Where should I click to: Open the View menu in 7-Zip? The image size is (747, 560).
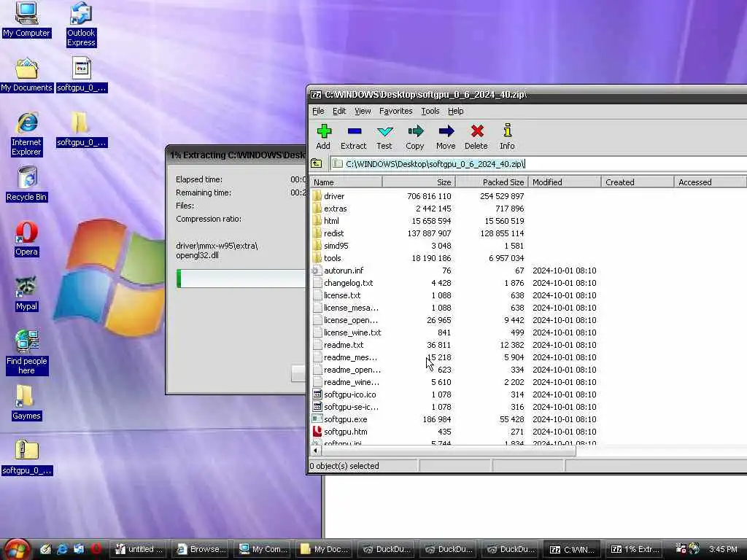coord(363,111)
